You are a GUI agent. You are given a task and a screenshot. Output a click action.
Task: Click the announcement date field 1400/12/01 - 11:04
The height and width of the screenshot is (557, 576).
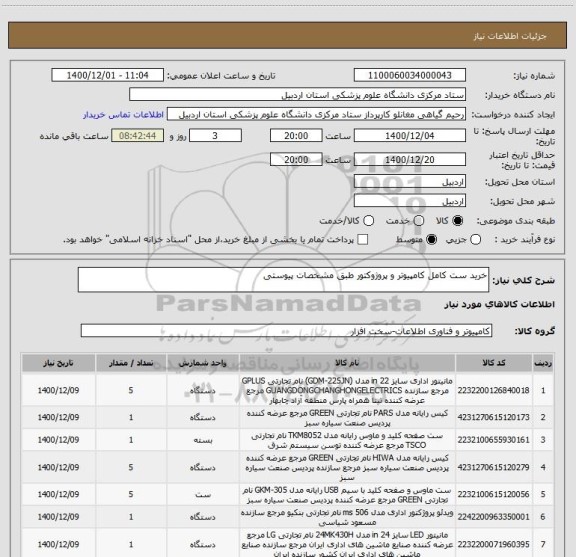(x=107, y=75)
